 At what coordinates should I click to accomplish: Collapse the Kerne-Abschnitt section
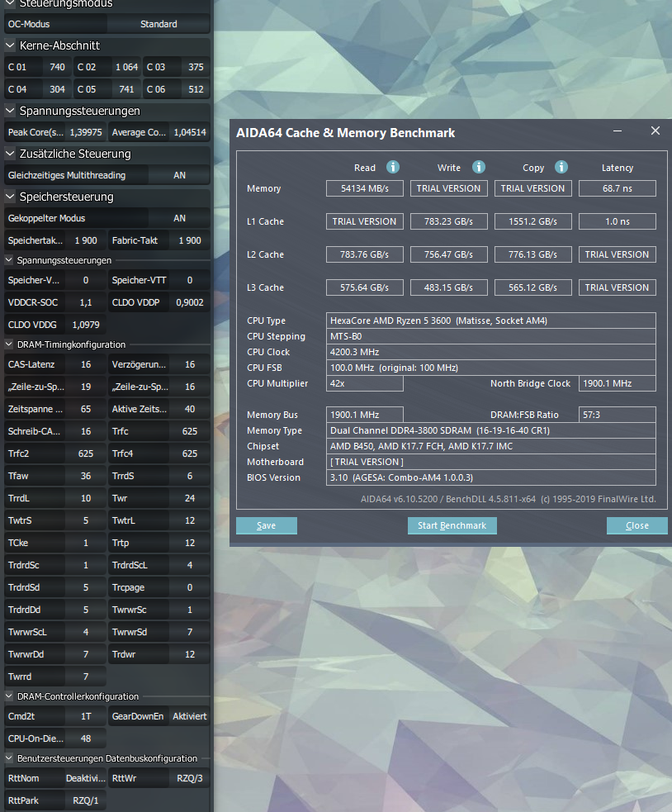click(x=10, y=45)
